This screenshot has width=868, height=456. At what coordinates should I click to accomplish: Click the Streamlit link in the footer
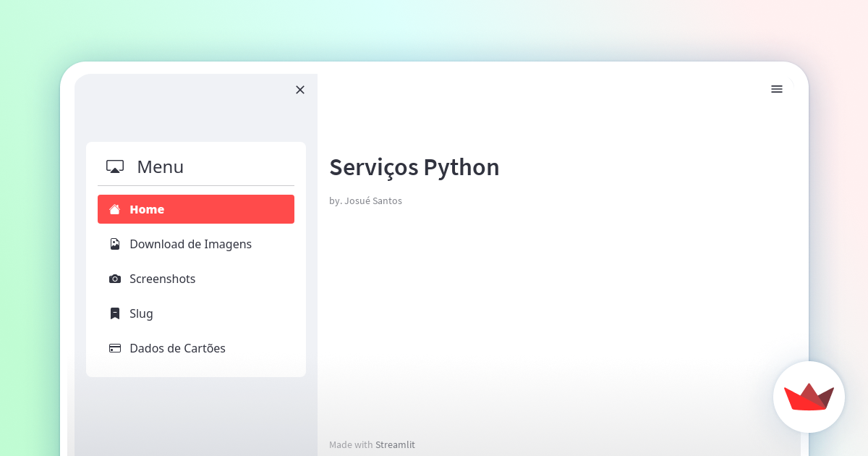tap(395, 444)
